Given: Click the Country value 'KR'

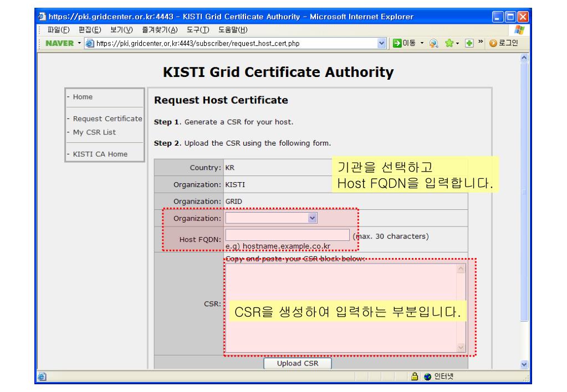Looking at the screenshot, I should [x=230, y=168].
